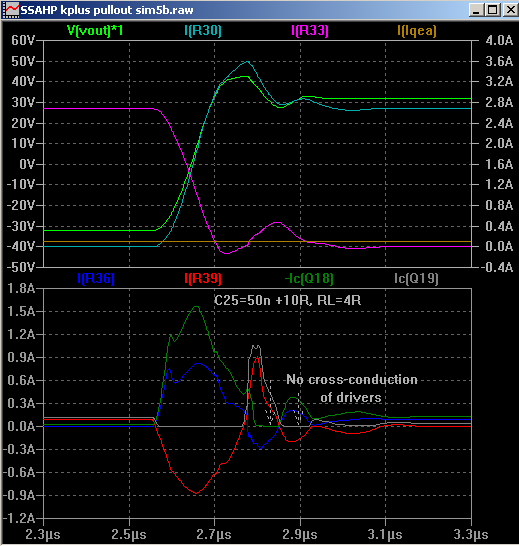Click the 1.8A lower pane axis label

[21, 289]
